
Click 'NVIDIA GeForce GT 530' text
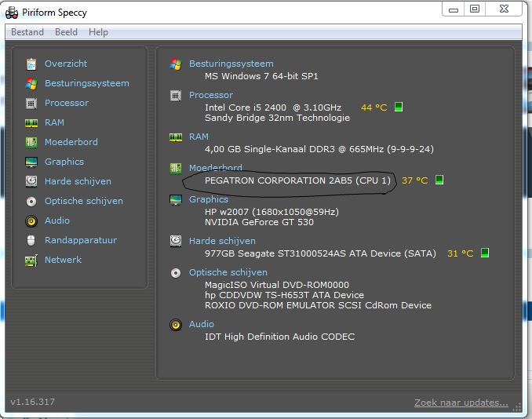(259, 223)
